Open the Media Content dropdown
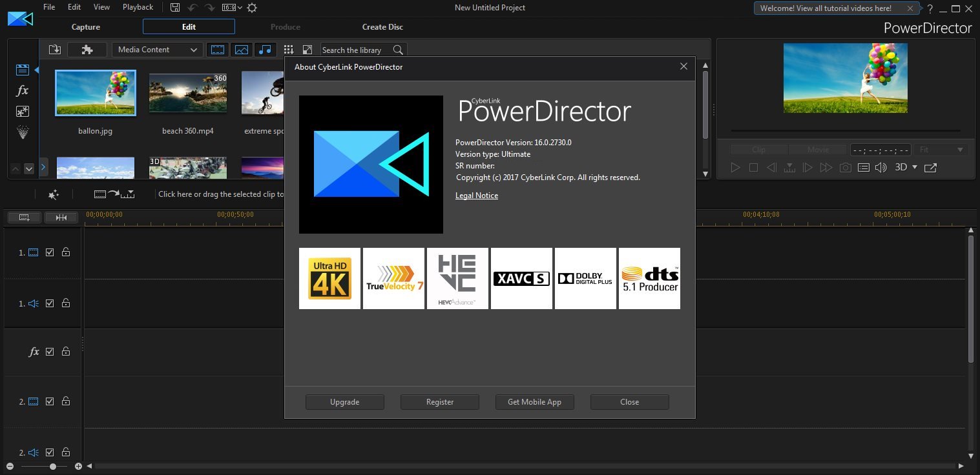Screen dimensions: 980x475 157,49
